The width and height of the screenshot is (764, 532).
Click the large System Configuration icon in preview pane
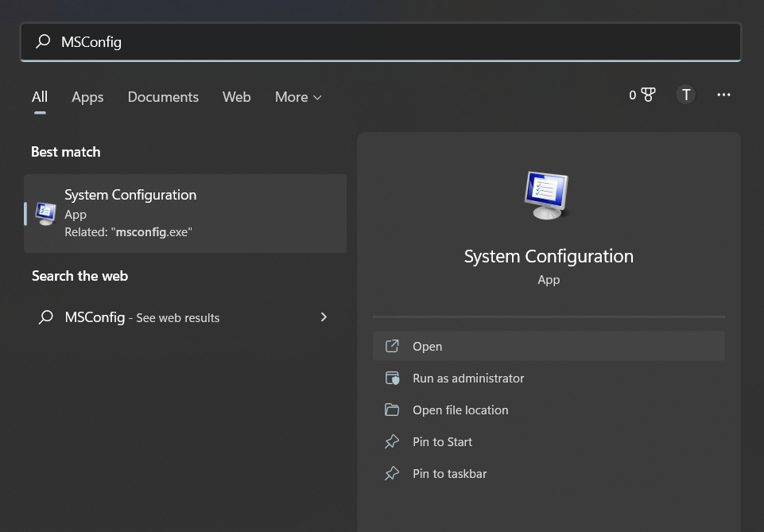548,195
